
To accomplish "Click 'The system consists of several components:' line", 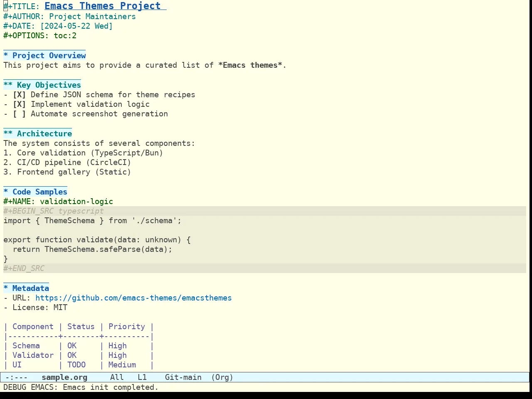I will pos(99,143).
